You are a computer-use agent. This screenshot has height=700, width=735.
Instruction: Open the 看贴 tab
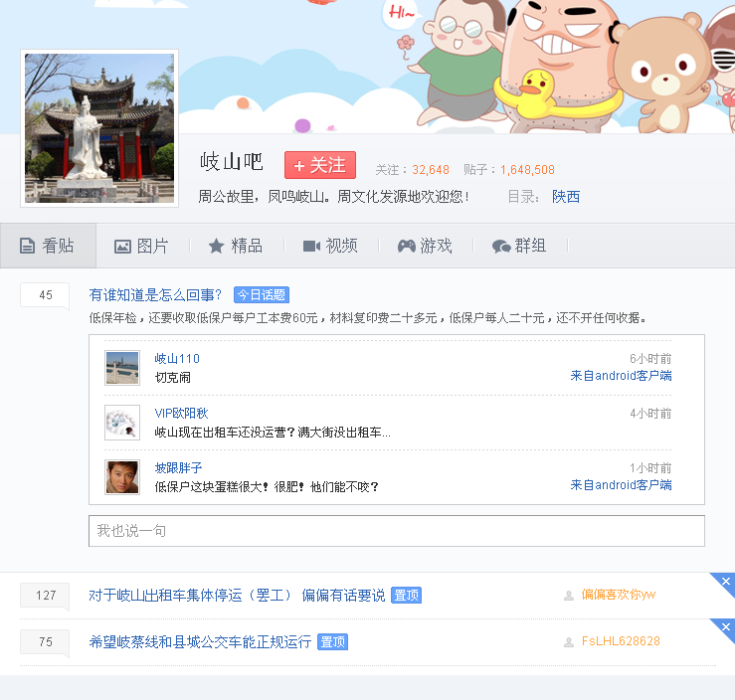click(x=48, y=246)
